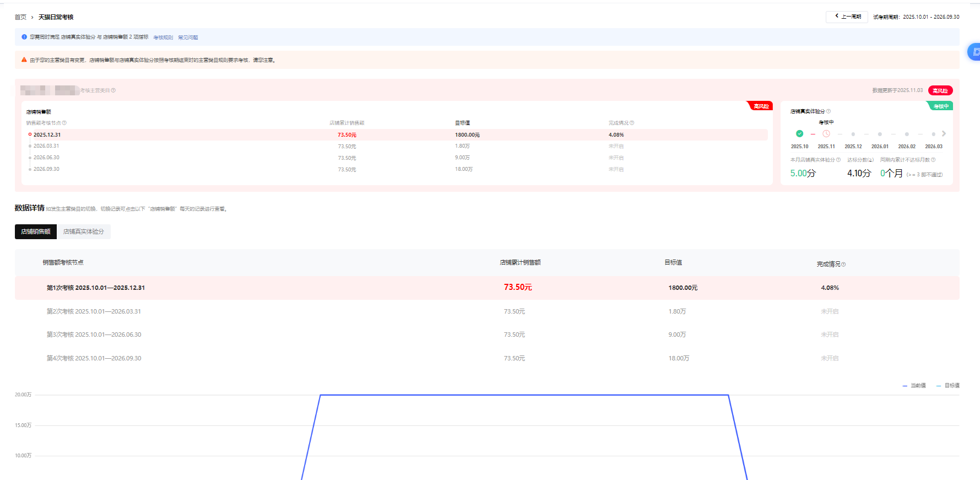The width and height of the screenshot is (980, 480).
Task: Click the help icon next to 周期内累计不达标月数
Action: pos(933,160)
